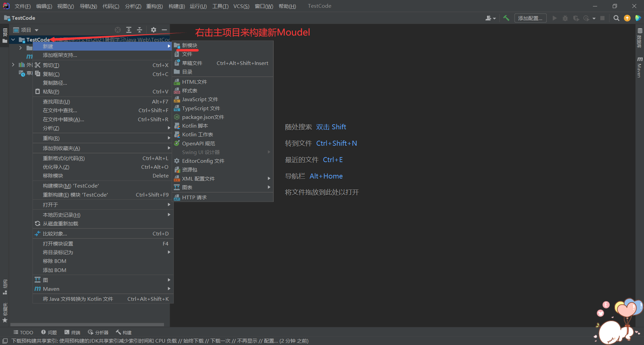Click the search everywhere magnifier icon
The width and height of the screenshot is (644, 345).
(616, 18)
